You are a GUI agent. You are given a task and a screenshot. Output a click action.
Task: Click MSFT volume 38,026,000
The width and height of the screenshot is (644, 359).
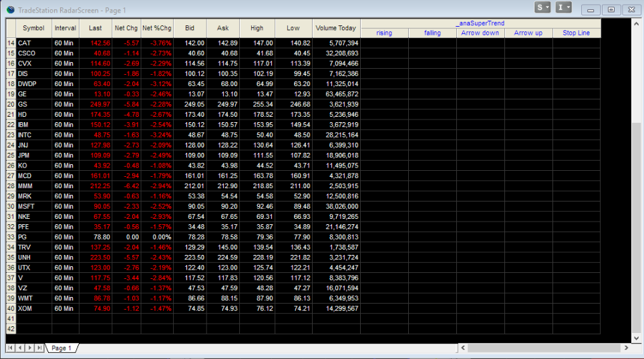(336, 206)
